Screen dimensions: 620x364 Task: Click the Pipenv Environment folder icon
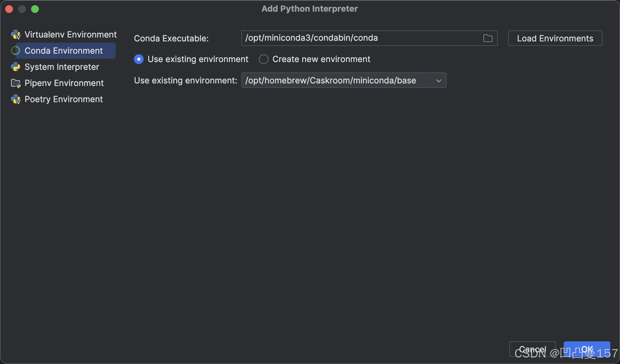click(x=15, y=83)
